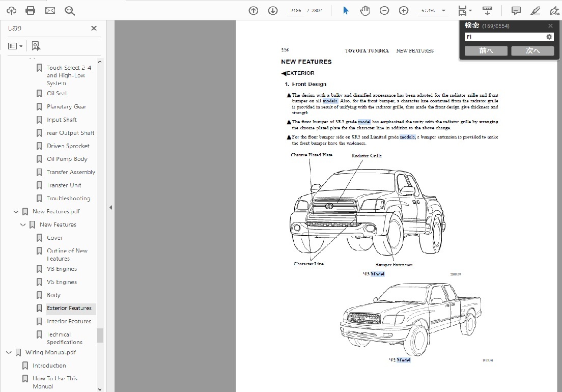This screenshot has width=562, height=392.
Task: Open the fit page options icon
Action: click(x=464, y=11)
